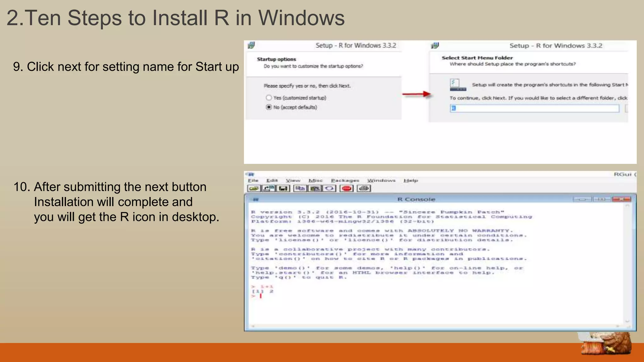Click "Type 'q()' to quit R" line

(299, 277)
